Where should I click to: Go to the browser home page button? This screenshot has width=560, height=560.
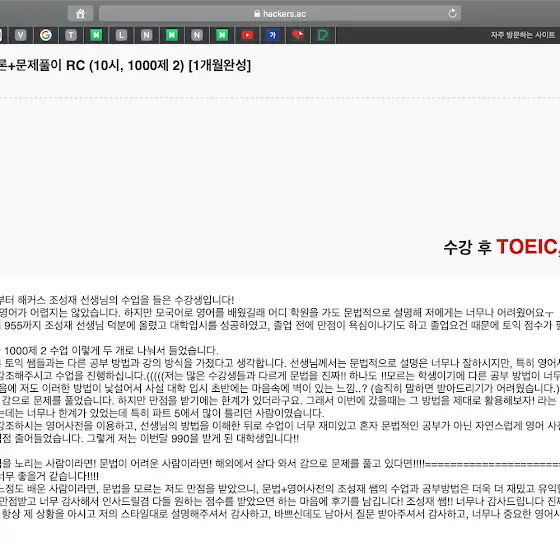tap(81, 14)
